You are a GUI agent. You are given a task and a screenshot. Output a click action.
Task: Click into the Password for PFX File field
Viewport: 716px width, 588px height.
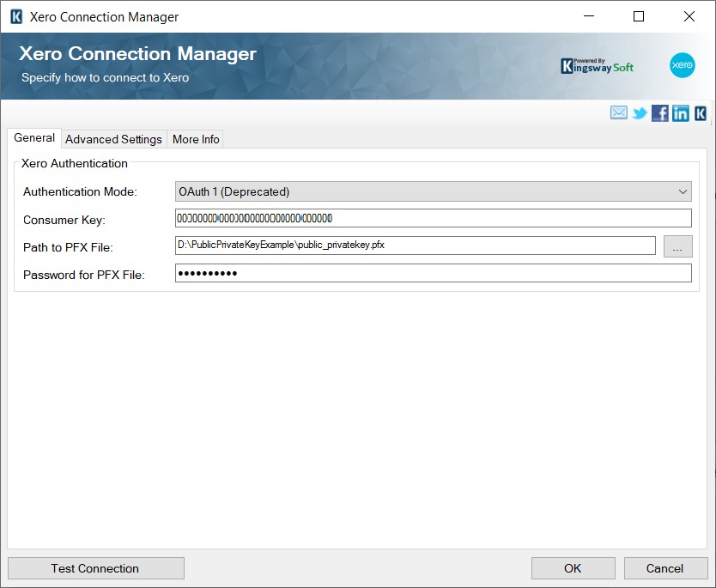(x=434, y=274)
